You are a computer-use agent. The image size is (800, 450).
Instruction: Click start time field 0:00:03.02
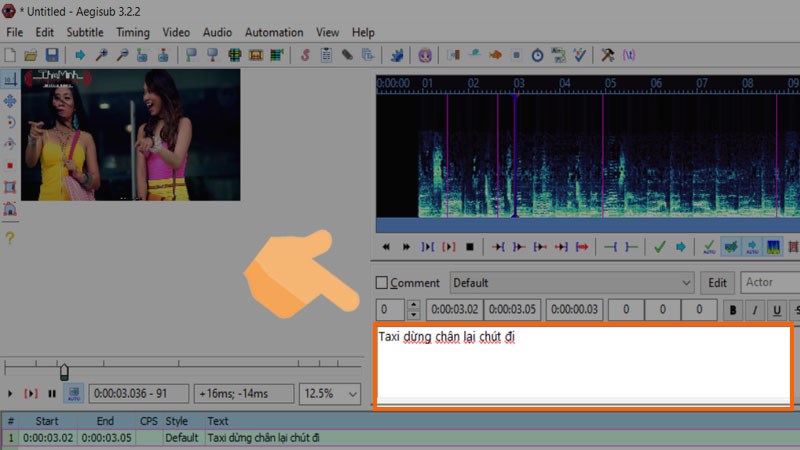point(455,310)
